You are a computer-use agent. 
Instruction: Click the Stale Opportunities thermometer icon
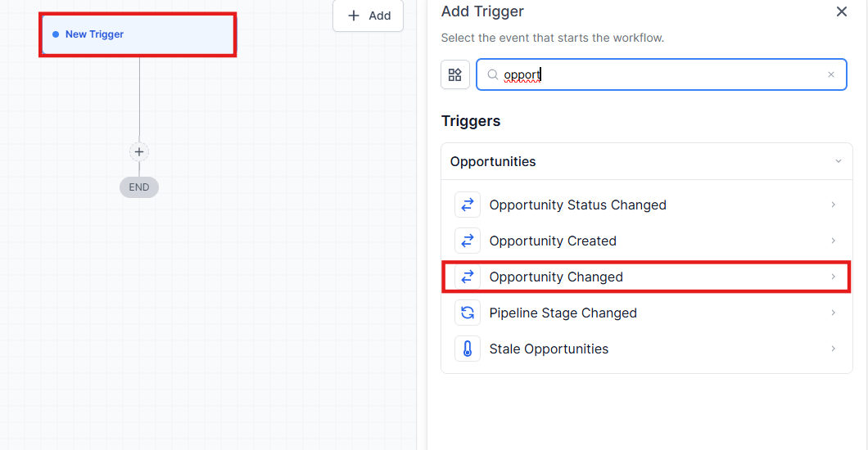point(468,349)
